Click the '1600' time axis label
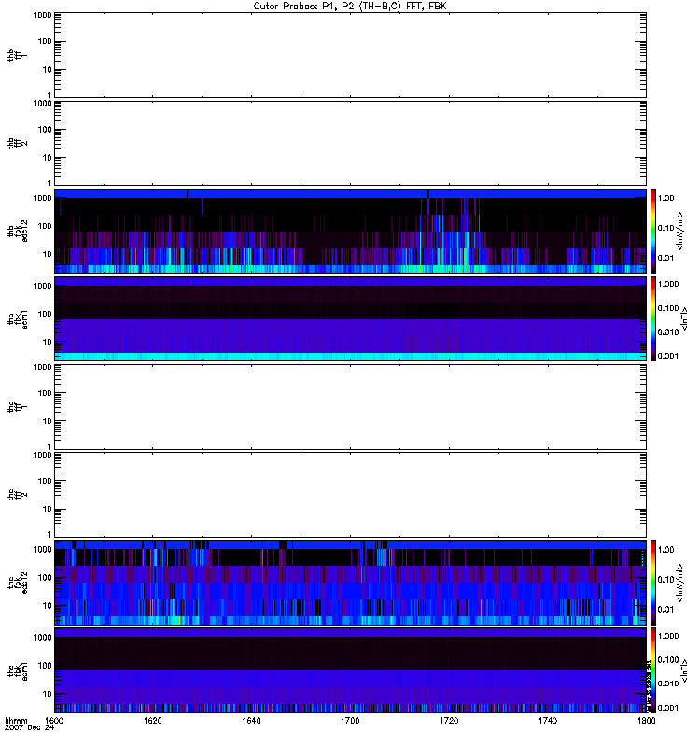 tap(54, 721)
